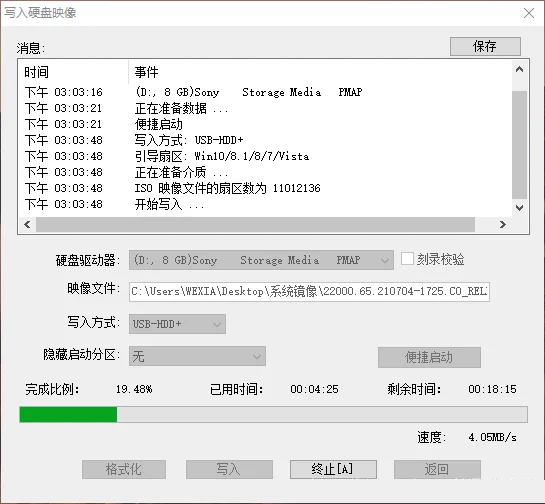This screenshot has width=545, height=504.
Task: Click the green progress bar
Action: coord(68,415)
